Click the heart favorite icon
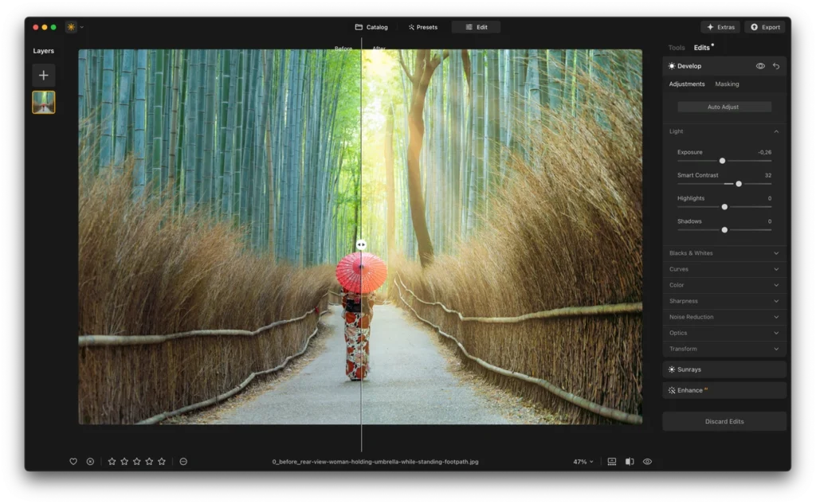Screen dimensions: 816x504 pyautogui.click(x=73, y=461)
